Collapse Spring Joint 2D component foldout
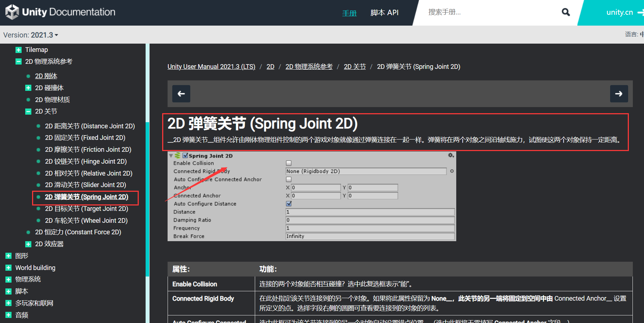 coord(171,156)
